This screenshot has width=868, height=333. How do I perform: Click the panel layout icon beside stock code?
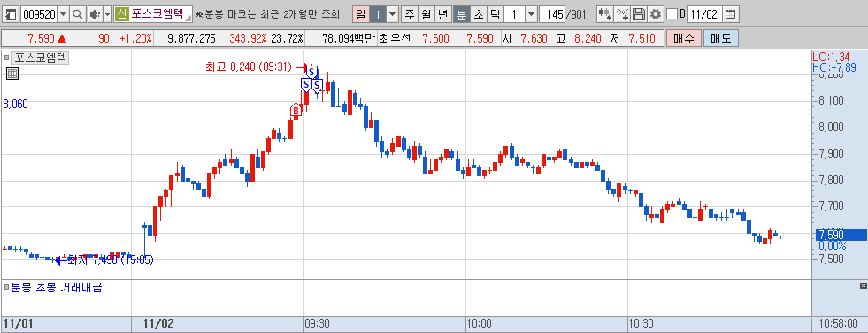(x=12, y=14)
